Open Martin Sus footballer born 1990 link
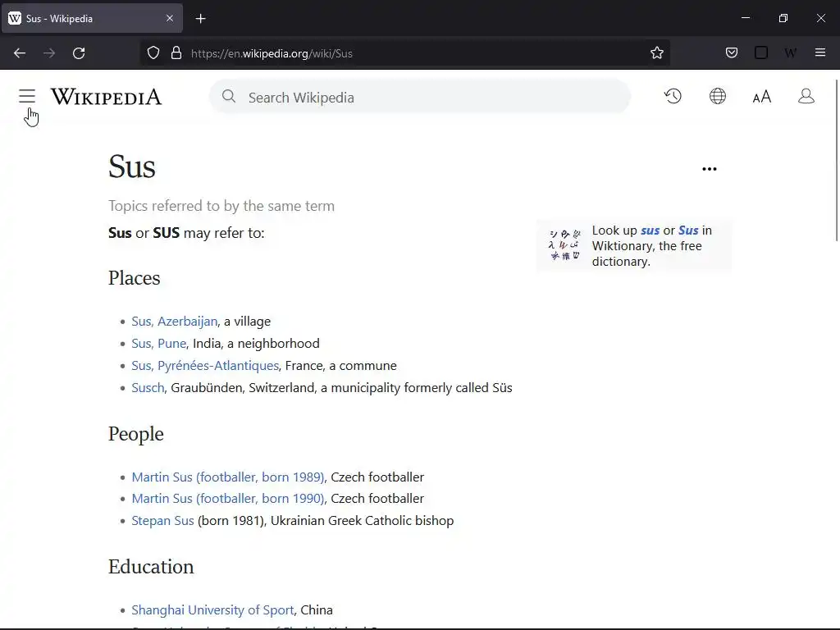Image resolution: width=840 pixels, height=630 pixels. click(228, 499)
